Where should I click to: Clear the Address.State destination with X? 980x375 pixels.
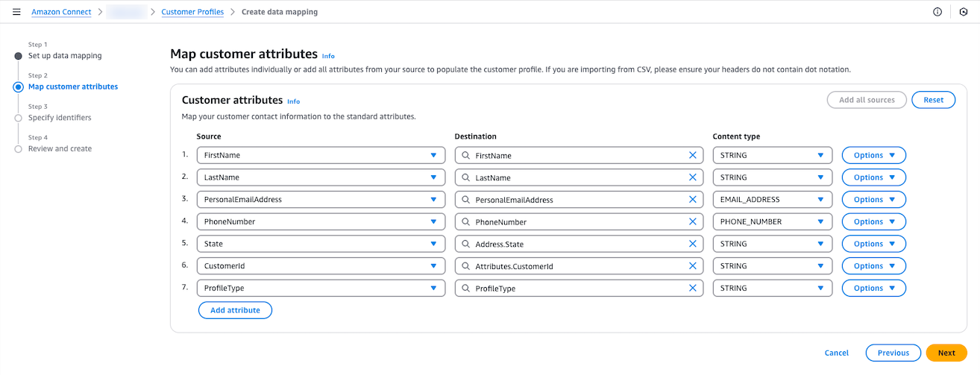[692, 244]
